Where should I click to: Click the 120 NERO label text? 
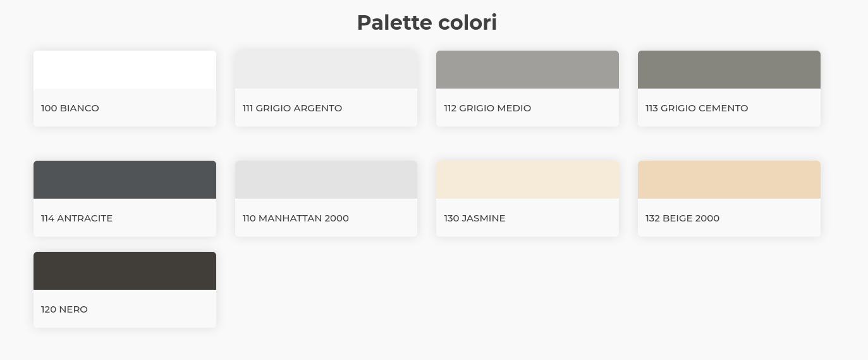tap(64, 309)
